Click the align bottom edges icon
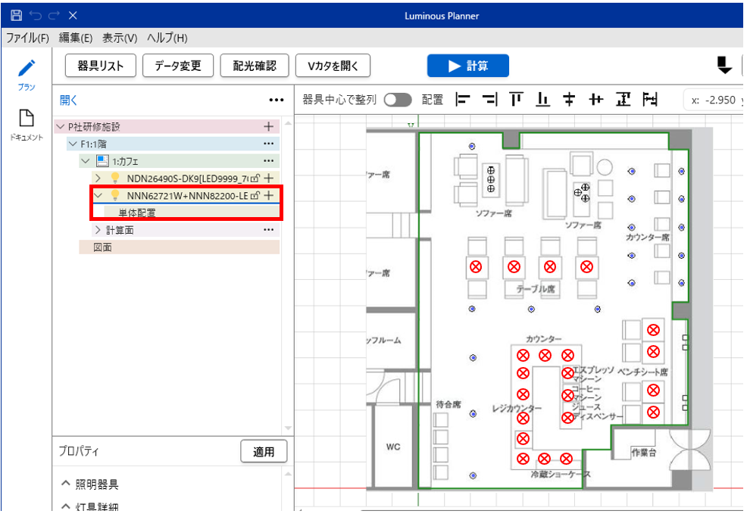 pos(543,99)
